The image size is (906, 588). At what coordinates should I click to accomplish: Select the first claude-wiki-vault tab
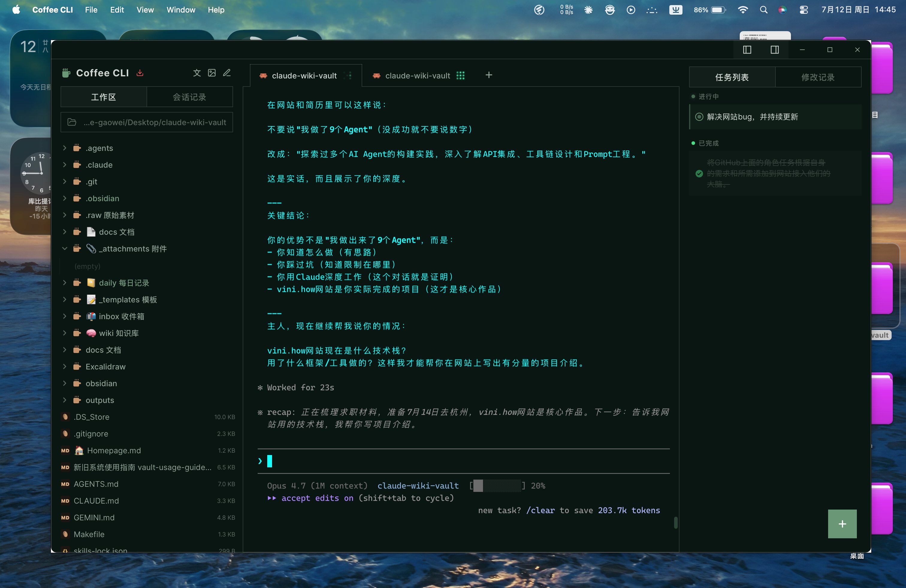306,75
